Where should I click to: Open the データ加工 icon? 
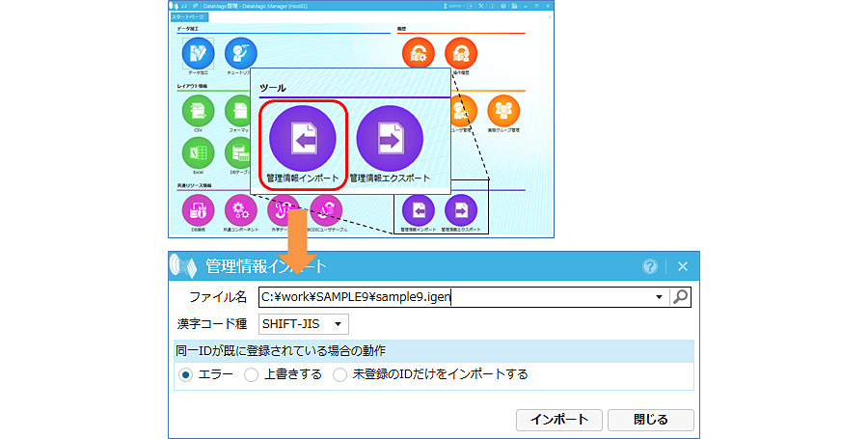[x=198, y=53]
